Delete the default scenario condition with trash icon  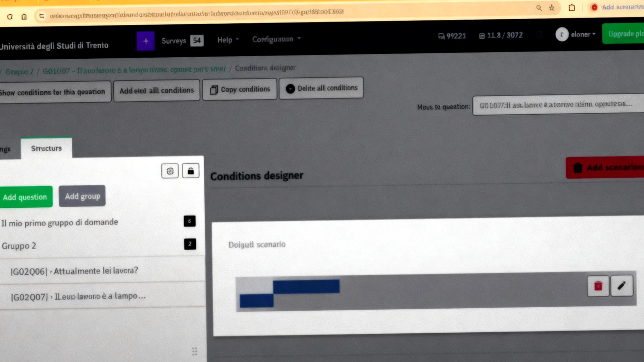pyautogui.click(x=598, y=286)
